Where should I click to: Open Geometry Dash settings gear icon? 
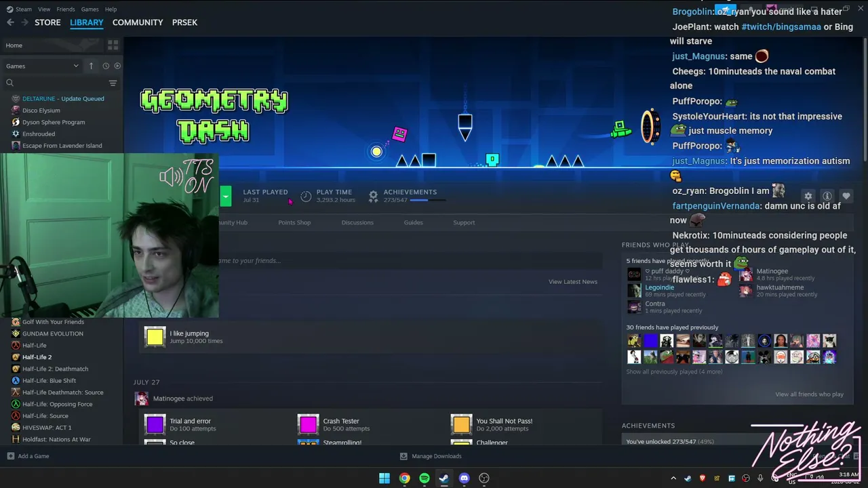808,196
